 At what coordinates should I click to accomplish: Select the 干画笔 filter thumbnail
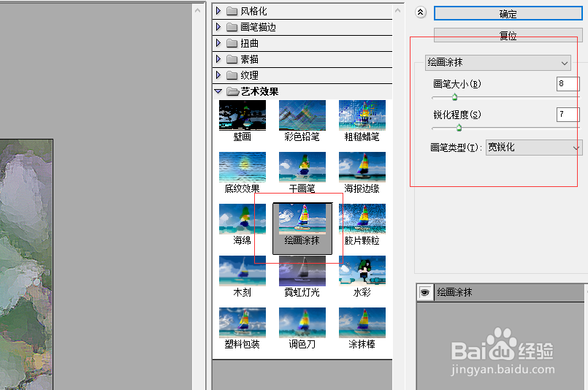click(x=302, y=167)
